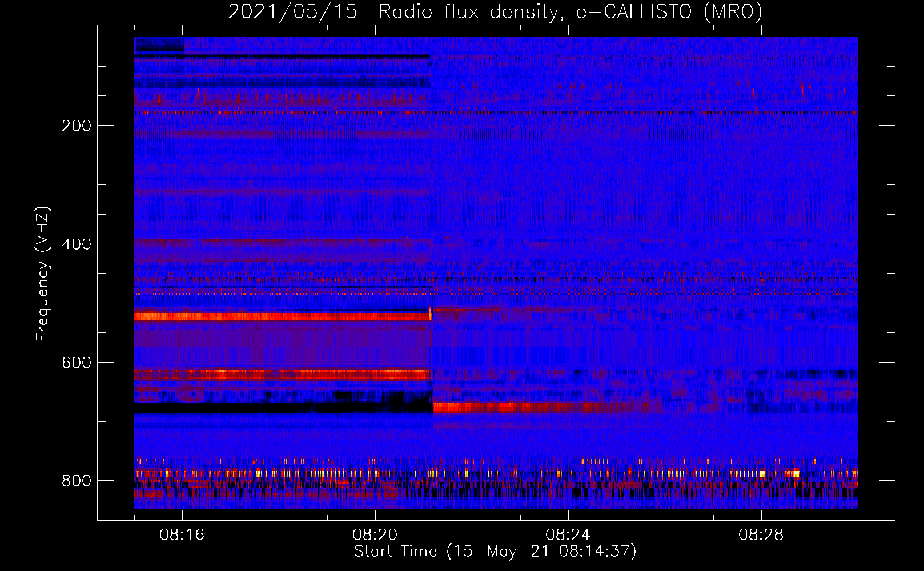The image size is (924, 571).
Task: Click the '08:20' time tick label
Action: coord(375,535)
